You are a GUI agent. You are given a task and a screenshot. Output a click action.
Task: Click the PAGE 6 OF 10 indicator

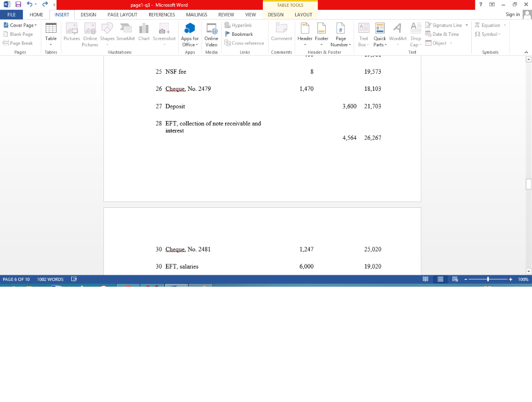(16, 279)
